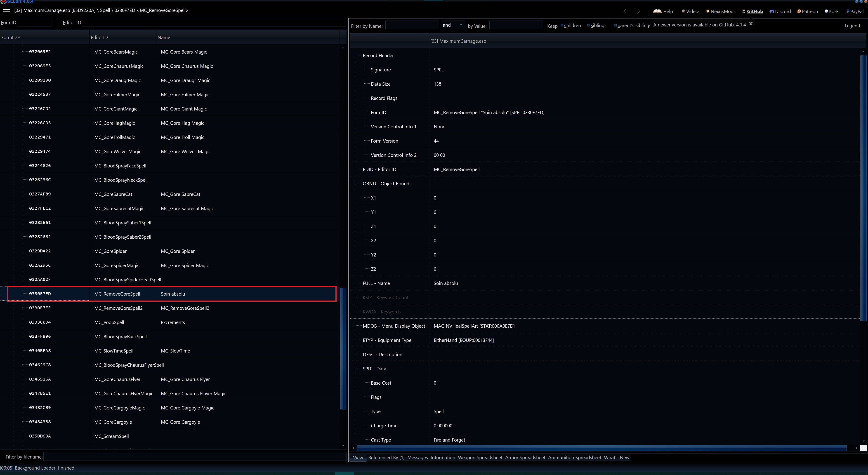
Task: Toggle the Keep siblings checkbox
Action: (588, 25)
